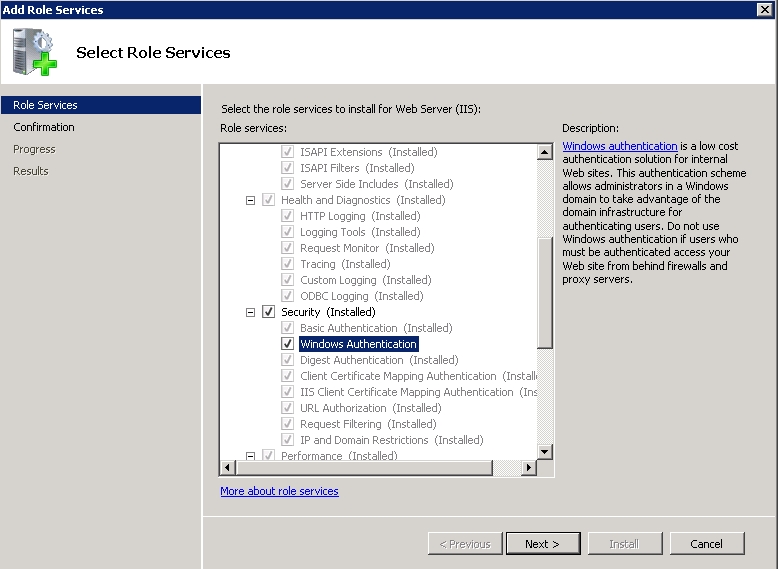Collapse the Performance tree node
Screen dimensions: 778x569
click(250, 456)
